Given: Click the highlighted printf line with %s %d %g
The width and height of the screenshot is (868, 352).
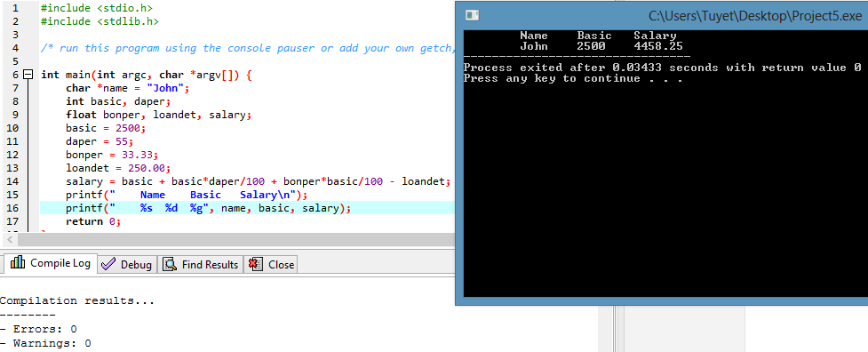Looking at the screenshot, I should click(x=209, y=208).
